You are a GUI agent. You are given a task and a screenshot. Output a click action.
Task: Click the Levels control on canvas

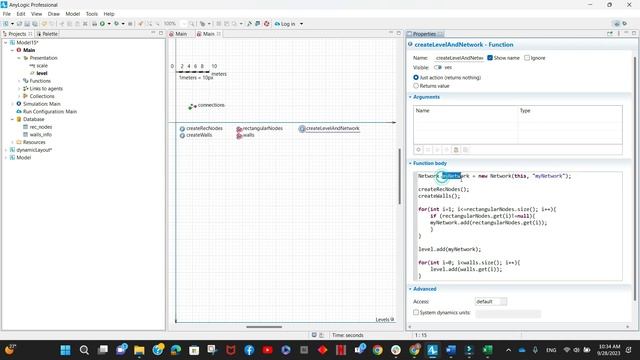click(x=385, y=320)
